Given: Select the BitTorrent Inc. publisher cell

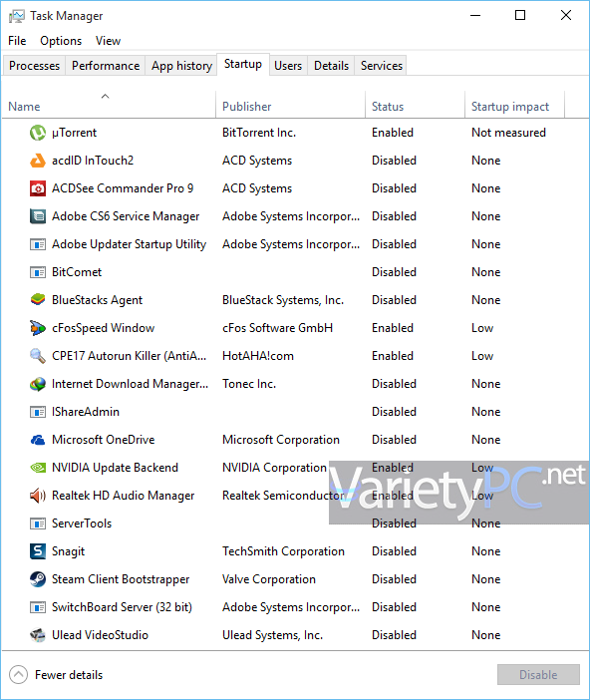Looking at the screenshot, I should coord(259,133).
